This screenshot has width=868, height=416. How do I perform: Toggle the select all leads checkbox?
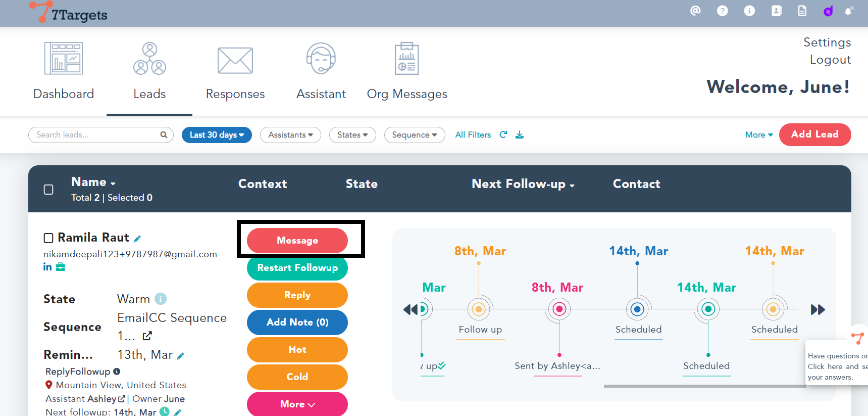48,190
